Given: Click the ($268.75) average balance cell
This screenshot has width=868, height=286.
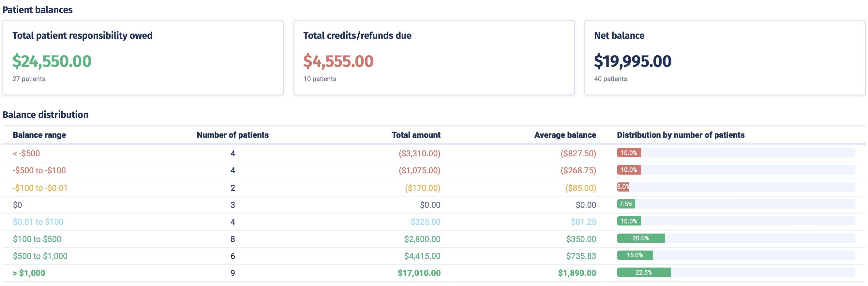Looking at the screenshot, I should (578, 171).
